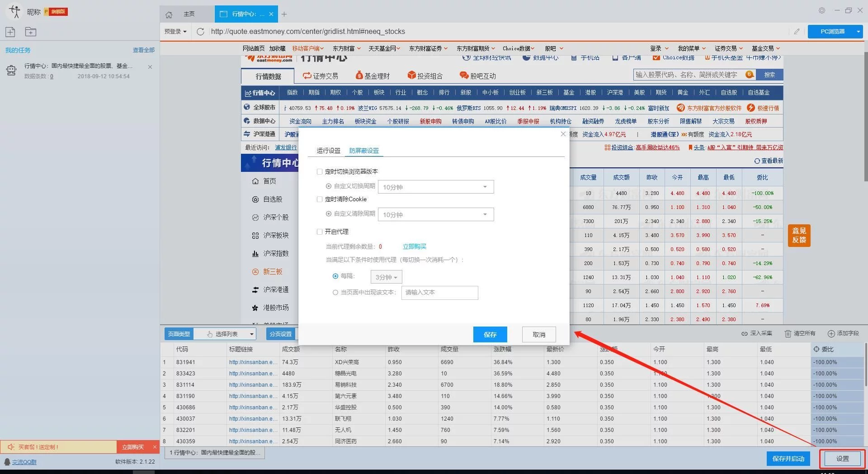Expand 我的菜单 dropdown
This screenshot has width=868, height=474.
pyautogui.click(x=692, y=48)
